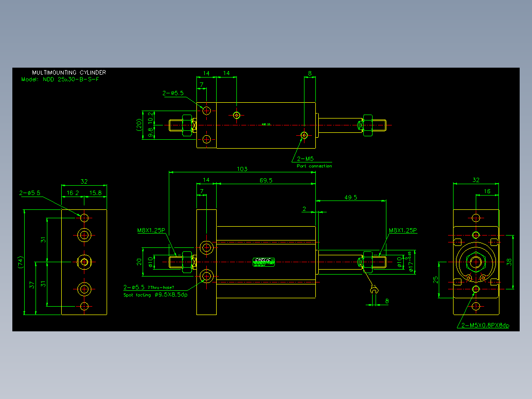The image size is (532, 399).
Task: Click the "Port connection" annotation text
Action: point(314,166)
